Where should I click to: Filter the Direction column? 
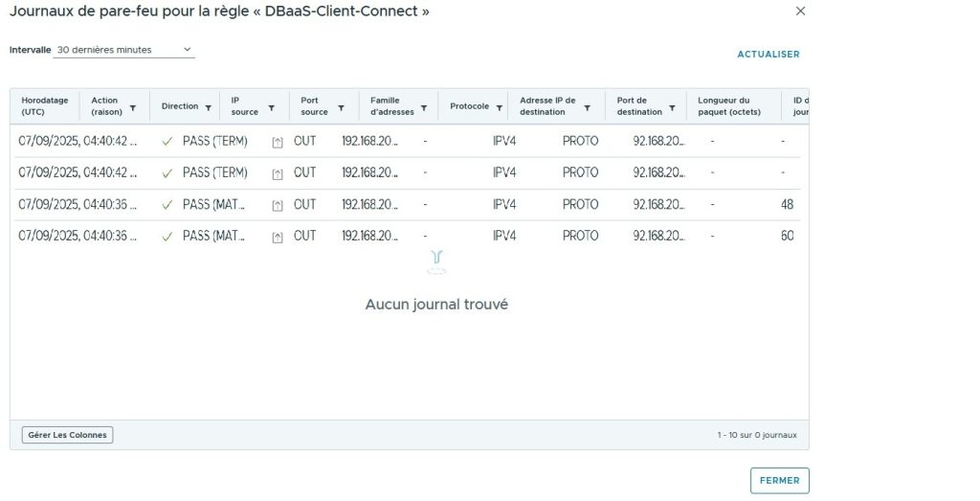pyautogui.click(x=208, y=107)
